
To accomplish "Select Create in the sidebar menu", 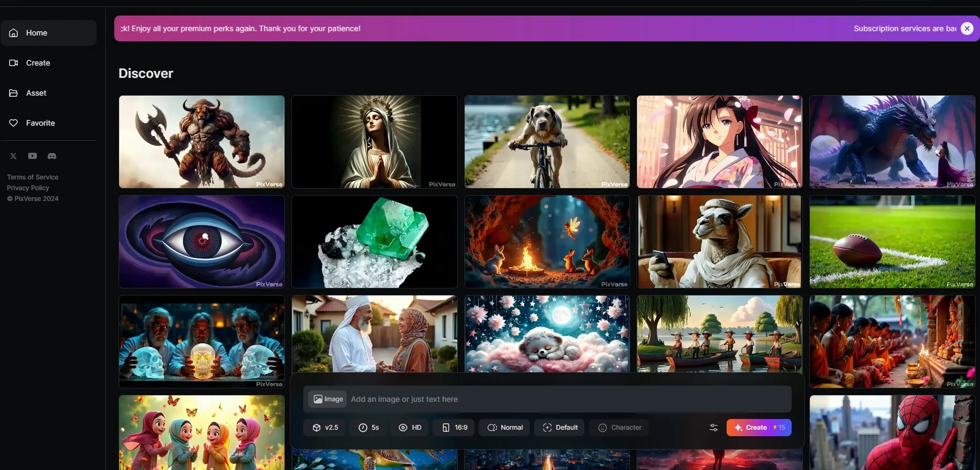I will click(38, 63).
